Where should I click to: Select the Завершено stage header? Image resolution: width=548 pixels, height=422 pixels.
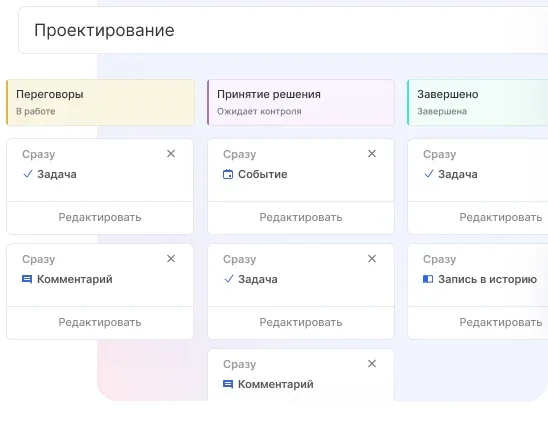(x=477, y=102)
